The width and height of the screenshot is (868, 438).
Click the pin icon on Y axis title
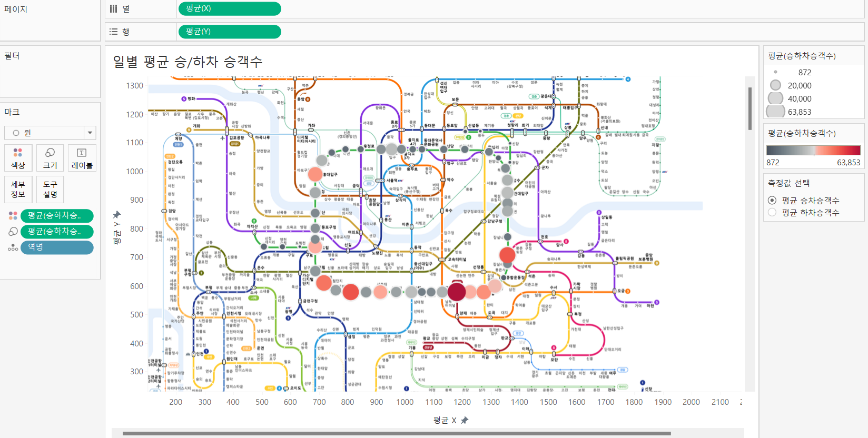117,215
